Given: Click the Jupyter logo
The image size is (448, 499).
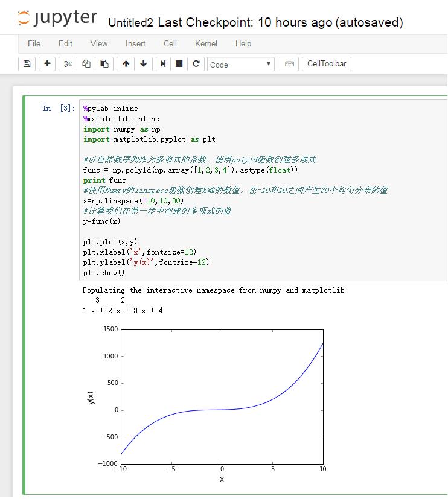Looking at the screenshot, I should click(x=57, y=19).
